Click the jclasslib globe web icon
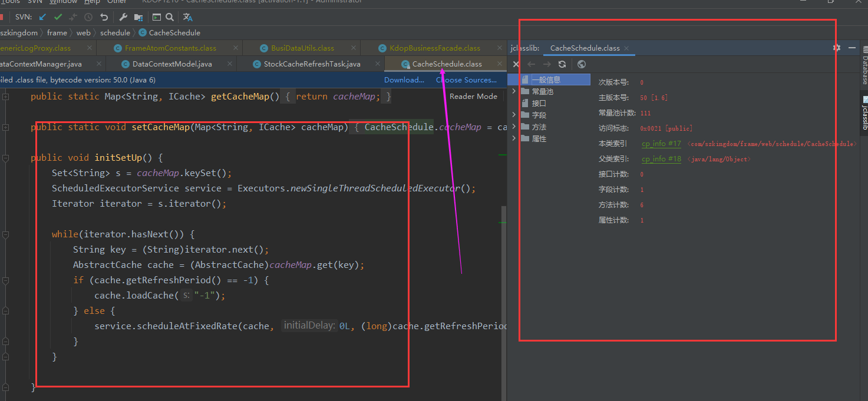The width and height of the screenshot is (868, 401). pos(582,64)
